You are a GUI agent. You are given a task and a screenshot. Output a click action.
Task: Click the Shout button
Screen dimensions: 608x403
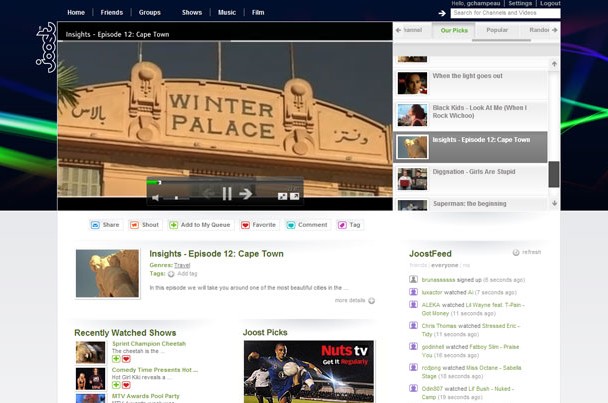(145, 225)
